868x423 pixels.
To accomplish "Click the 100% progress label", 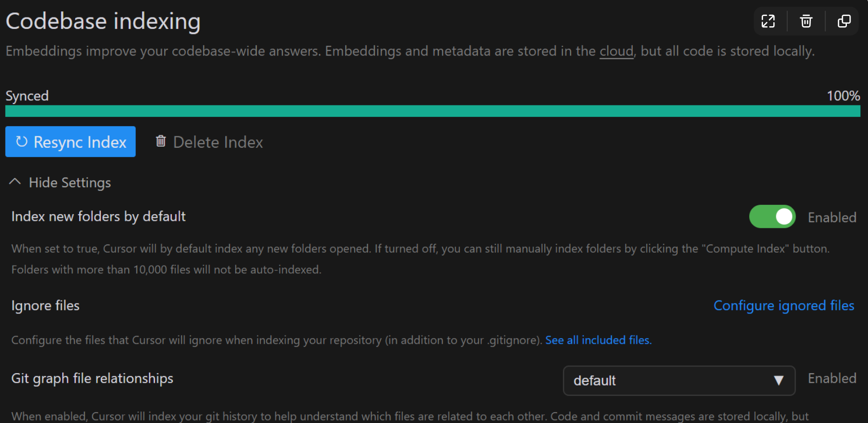I will pos(843,96).
